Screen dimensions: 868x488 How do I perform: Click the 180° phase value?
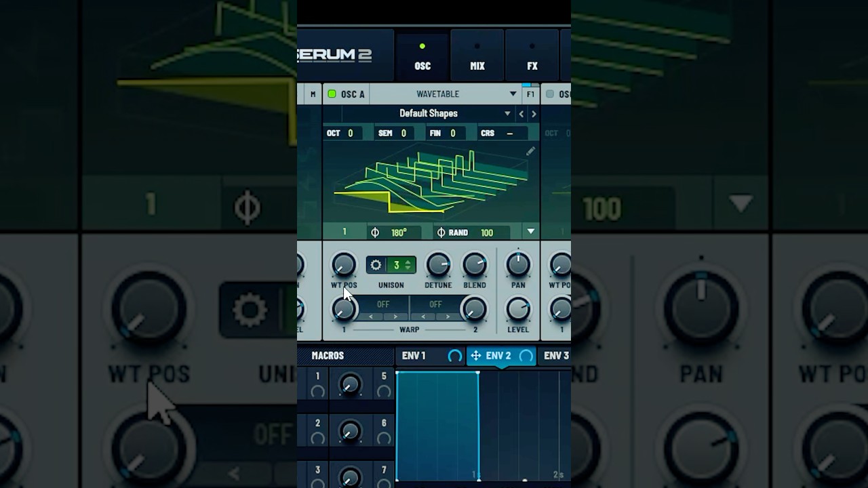pyautogui.click(x=399, y=232)
